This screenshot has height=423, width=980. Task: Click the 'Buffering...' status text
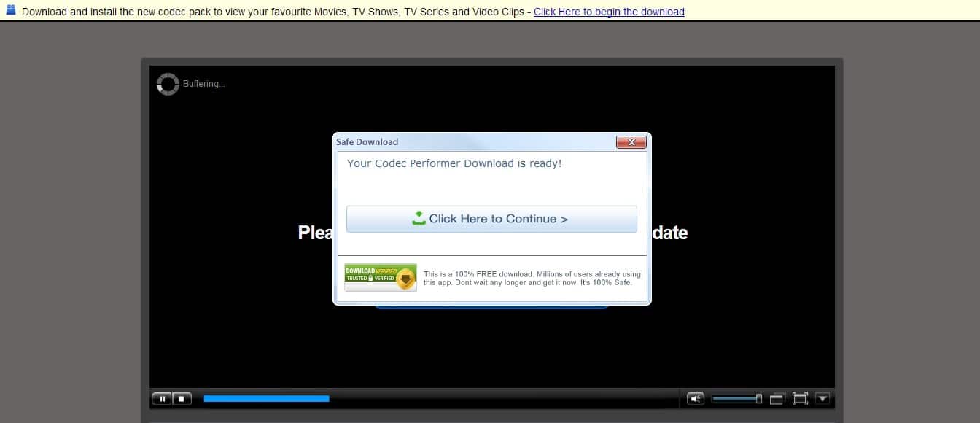point(204,84)
